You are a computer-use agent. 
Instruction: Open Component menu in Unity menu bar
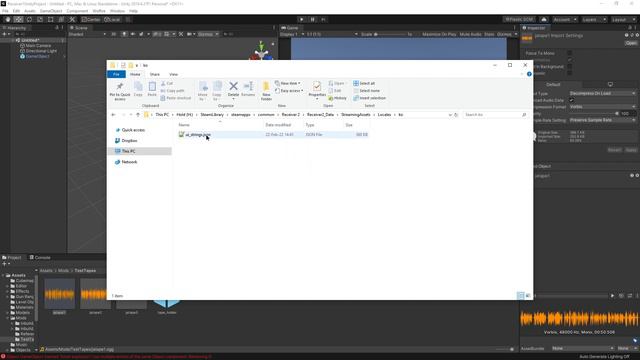point(77,11)
